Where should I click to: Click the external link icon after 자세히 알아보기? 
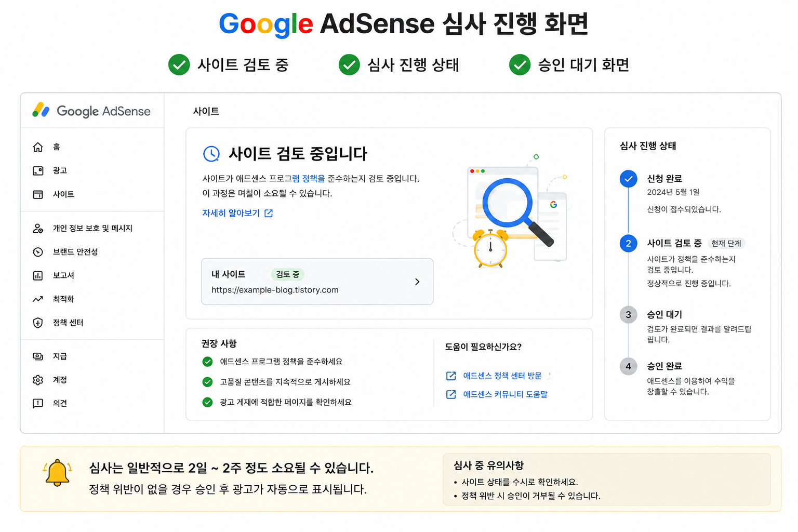coord(269,213)
